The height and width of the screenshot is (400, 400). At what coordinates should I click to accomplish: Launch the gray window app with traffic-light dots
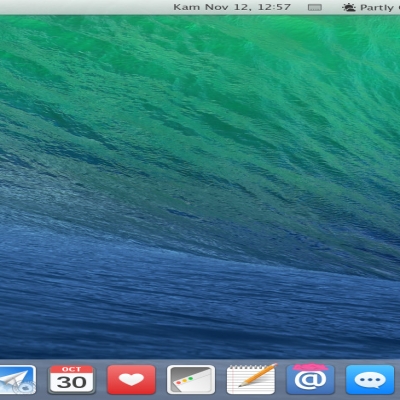191,380
